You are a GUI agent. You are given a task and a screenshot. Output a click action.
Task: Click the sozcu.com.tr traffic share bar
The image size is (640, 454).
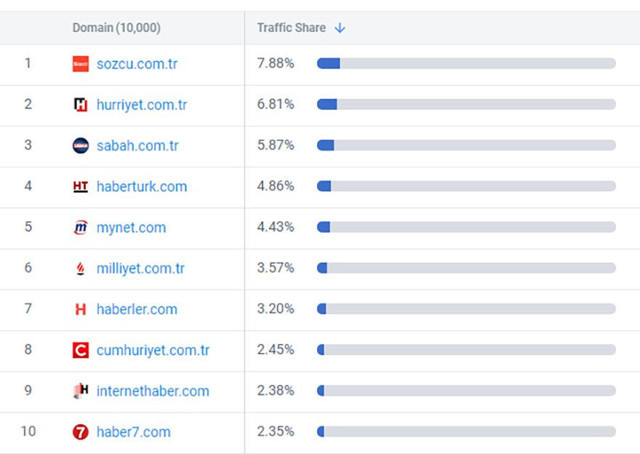[466, 64]
